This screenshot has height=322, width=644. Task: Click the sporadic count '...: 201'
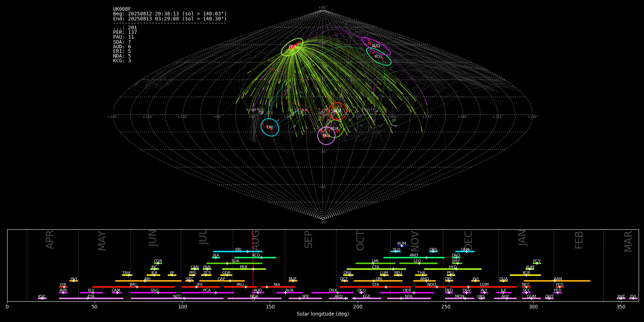coord(125,28)
